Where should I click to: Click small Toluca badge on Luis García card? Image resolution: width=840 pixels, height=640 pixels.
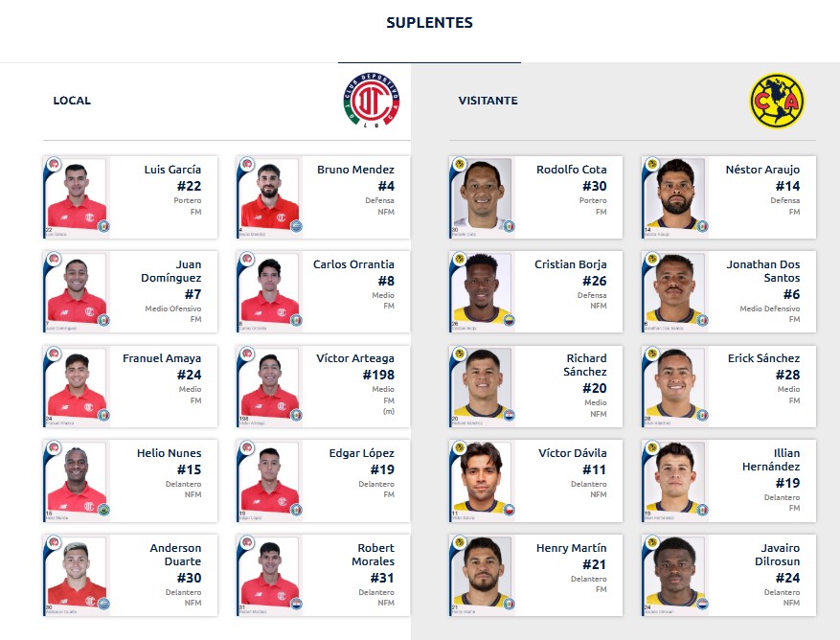click(x=54, y=164)
